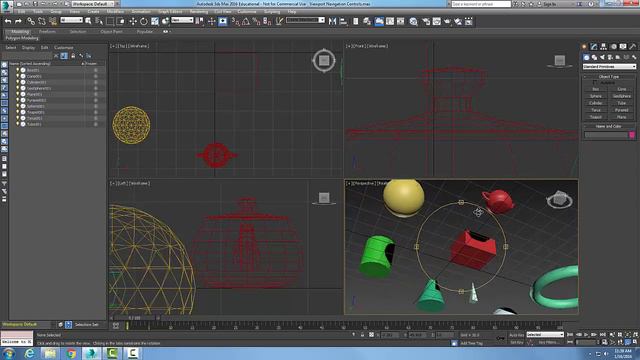Screen dimensions: 640x360
Task: Toggle the Spinner Snap icon
Action: (267, 21)
